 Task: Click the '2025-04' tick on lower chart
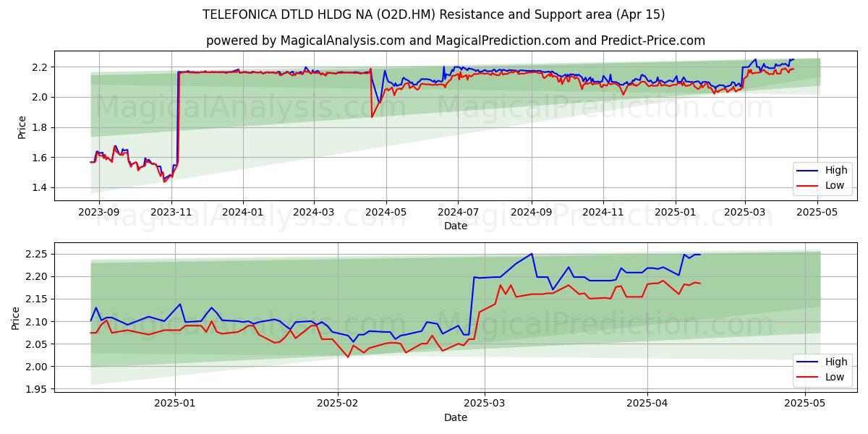point(647,404)
